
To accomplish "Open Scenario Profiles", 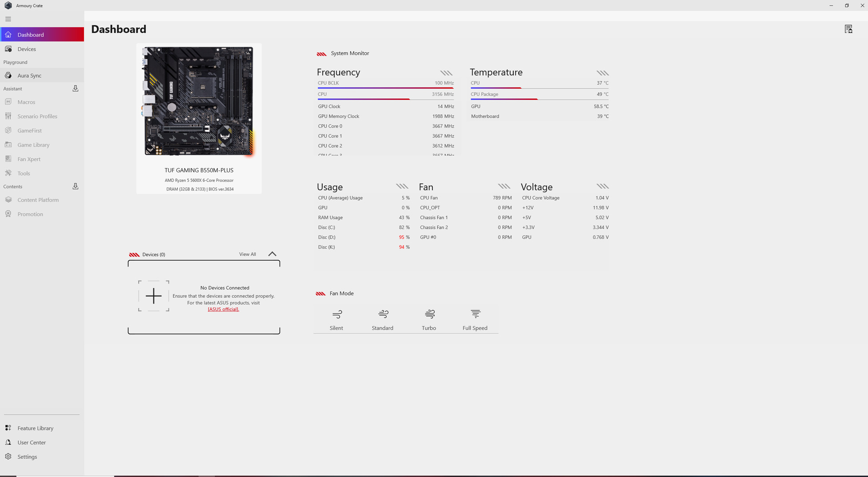I will click(42, 116).
